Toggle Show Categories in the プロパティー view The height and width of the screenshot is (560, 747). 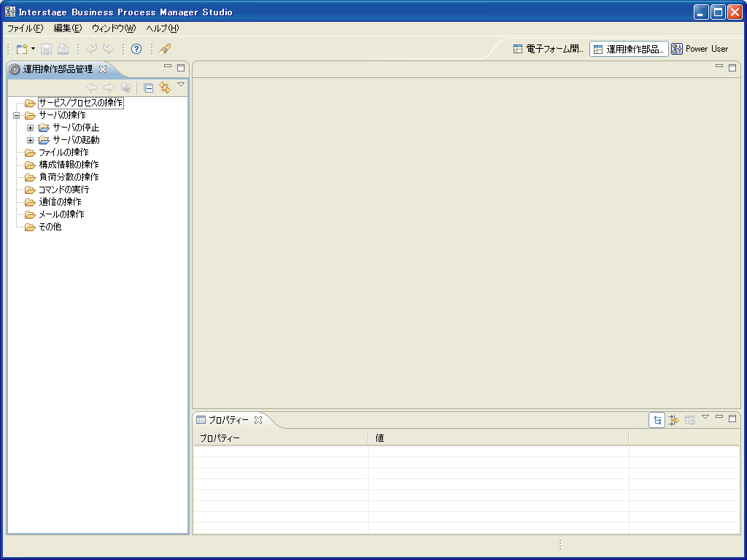coord(657,420)
